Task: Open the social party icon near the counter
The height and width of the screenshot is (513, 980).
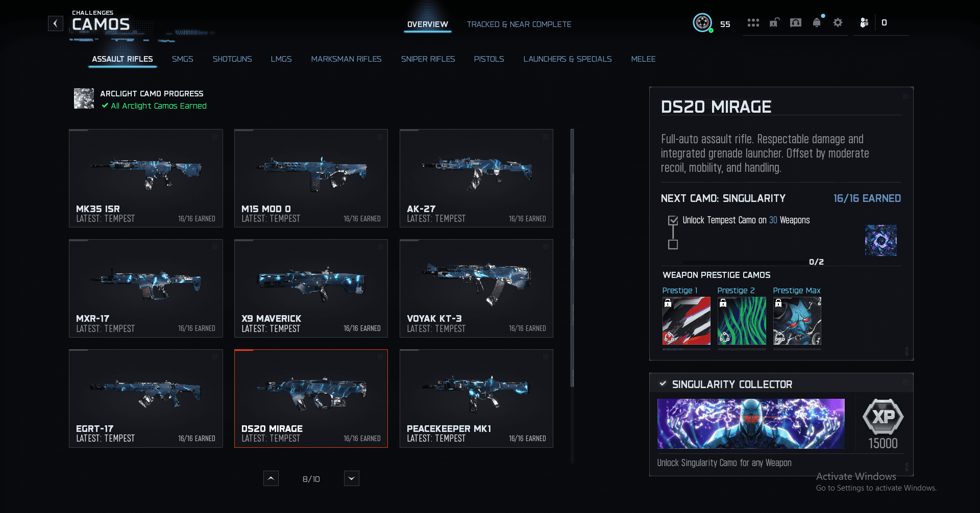Action: coord(864,22)
